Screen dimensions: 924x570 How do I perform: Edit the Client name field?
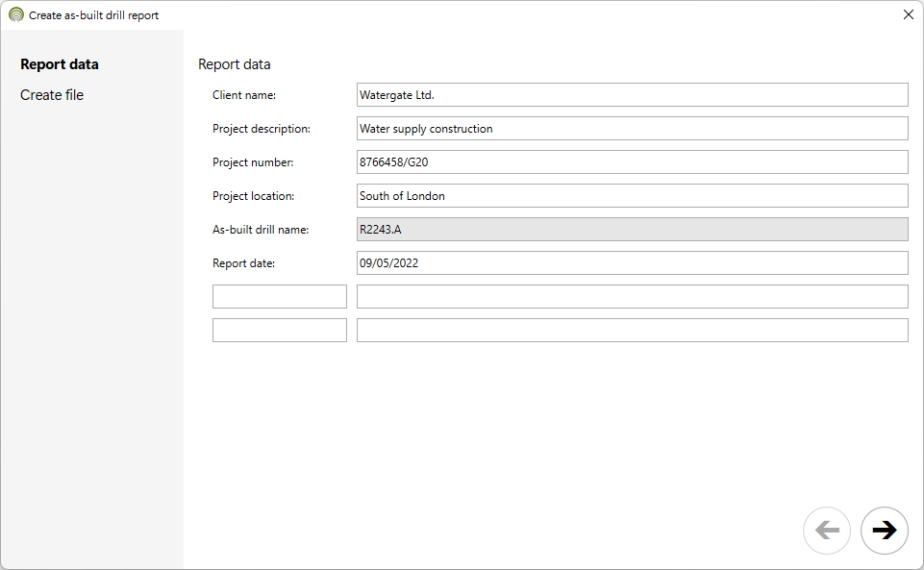(x=633, y=95)
